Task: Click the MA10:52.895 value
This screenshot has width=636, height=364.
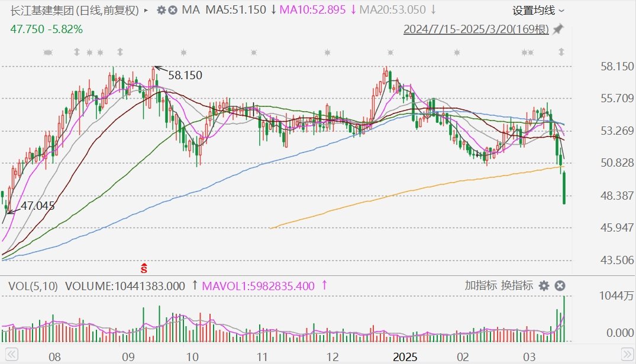Action: (x=312, y=9)
